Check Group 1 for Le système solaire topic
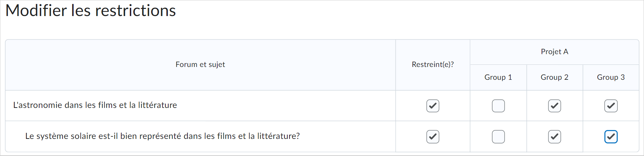Screen dimensions: 644x156 point(498,137)
